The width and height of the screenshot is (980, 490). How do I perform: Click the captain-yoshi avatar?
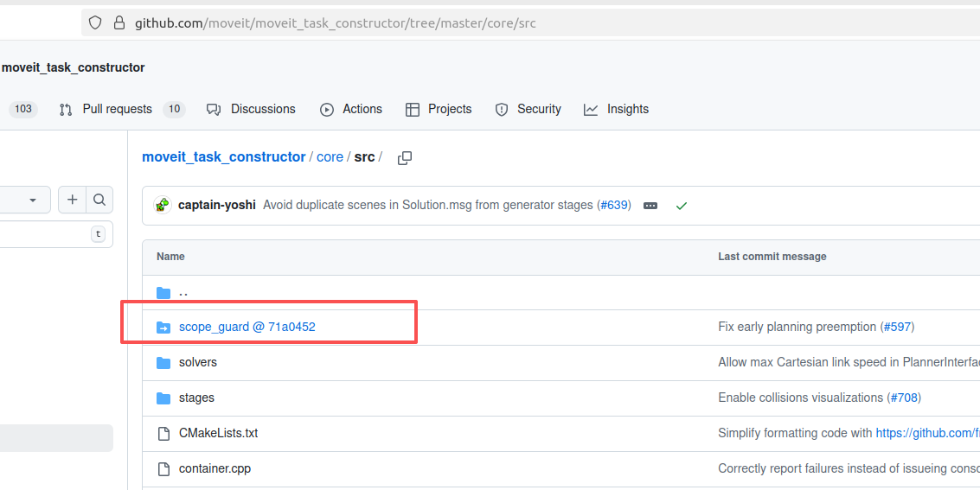(163, 205)
